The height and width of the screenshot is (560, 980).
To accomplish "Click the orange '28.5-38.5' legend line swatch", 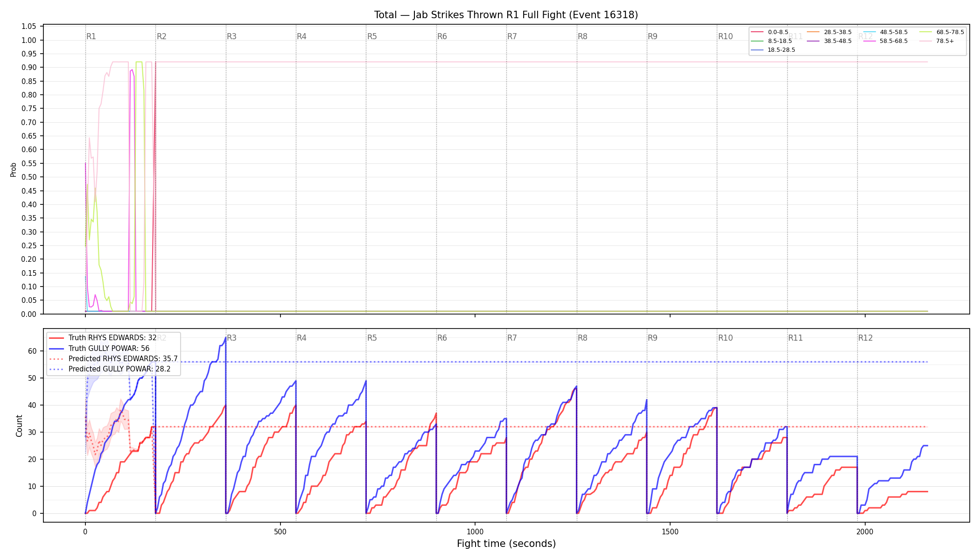I will pyautogui.click(x=813, y=32).
